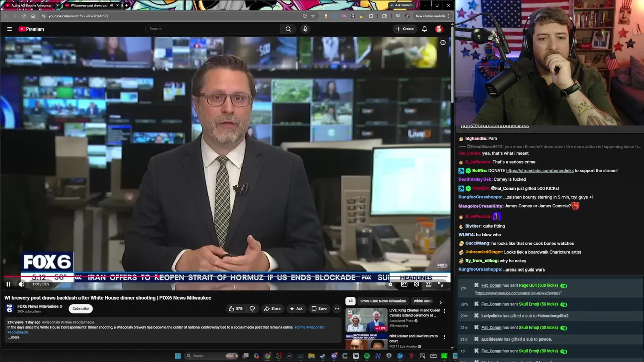Like the video with 575 likes
This screenshot has height=362, width=644.
click(235, 309)
